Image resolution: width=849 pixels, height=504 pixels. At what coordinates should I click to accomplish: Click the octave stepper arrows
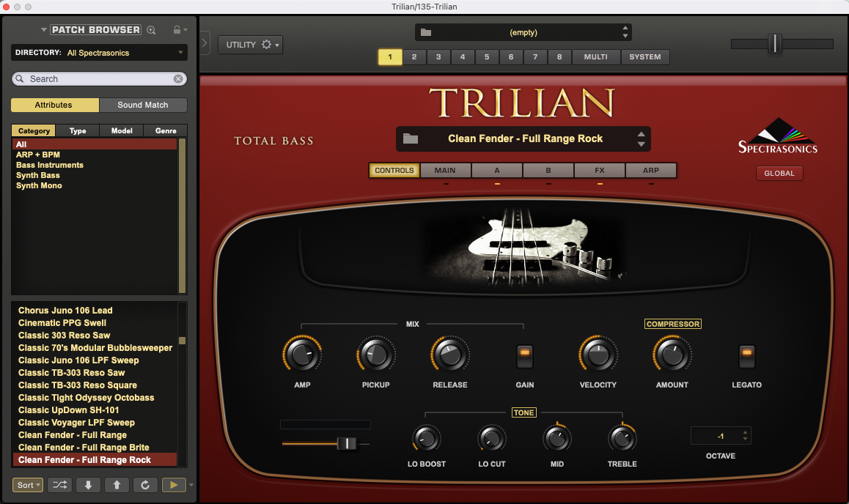pyautogui.click(x=745, y=435)
